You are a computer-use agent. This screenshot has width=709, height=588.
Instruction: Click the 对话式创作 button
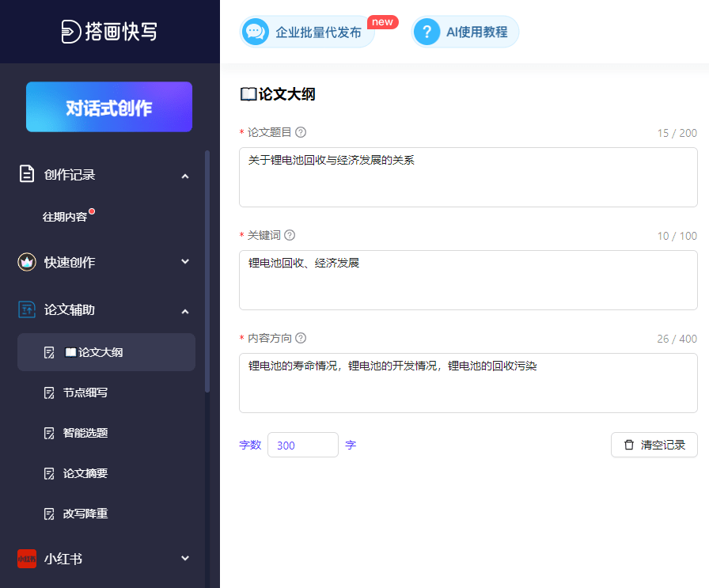[108, 106]
